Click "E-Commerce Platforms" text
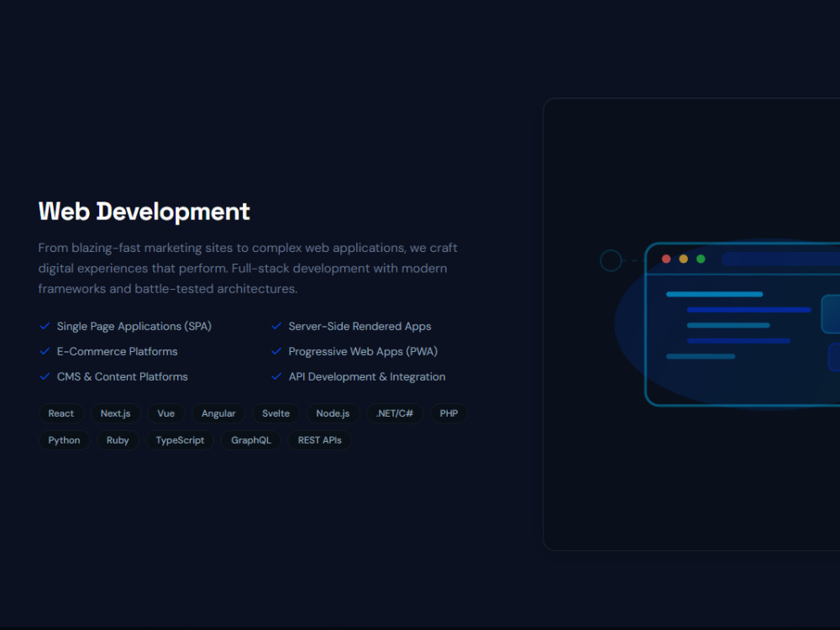The height and width of the screenshot is (630, 840). point(118,351)
